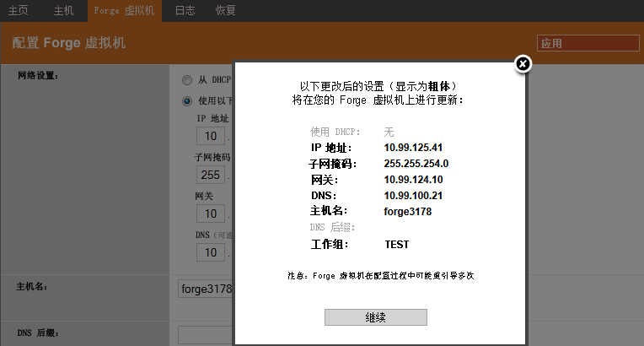Click the 继续 button
The image size is (644, 346).
pyautogui.click(x=376, y=317)
